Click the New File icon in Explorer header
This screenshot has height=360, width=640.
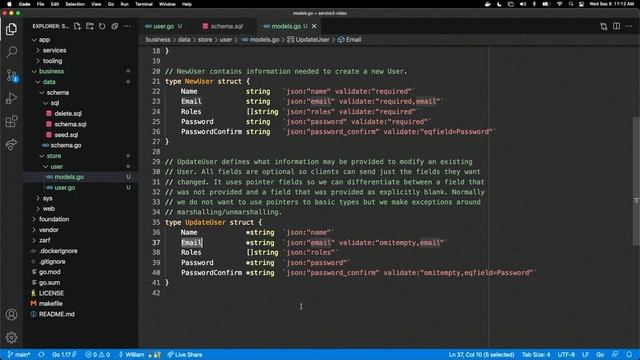tap(77, 26)
